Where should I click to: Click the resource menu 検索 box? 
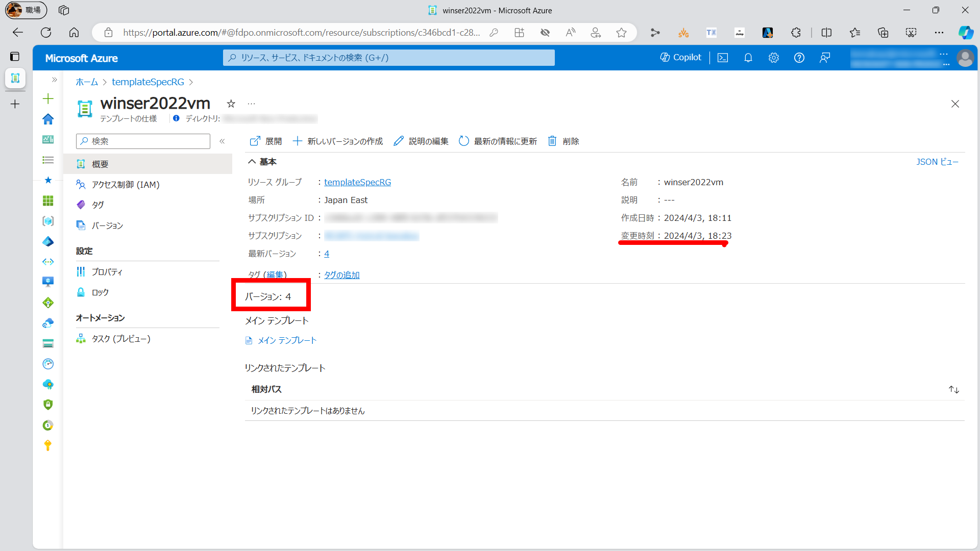point(143,141)
